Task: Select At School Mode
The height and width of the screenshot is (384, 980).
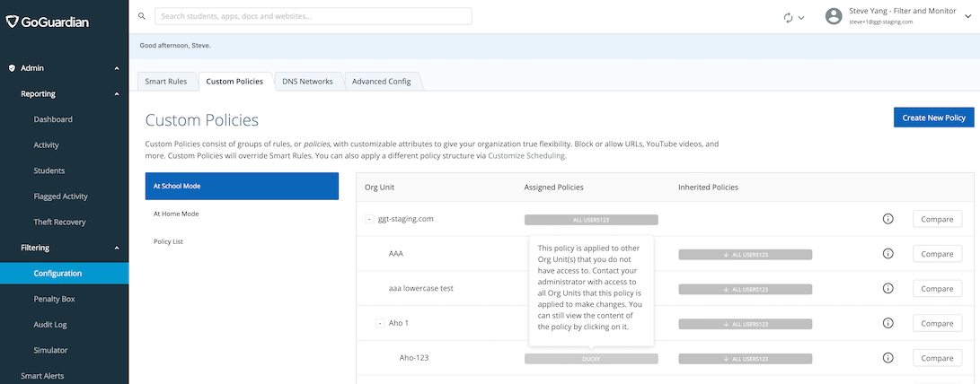Action: [x=242, y=186]
